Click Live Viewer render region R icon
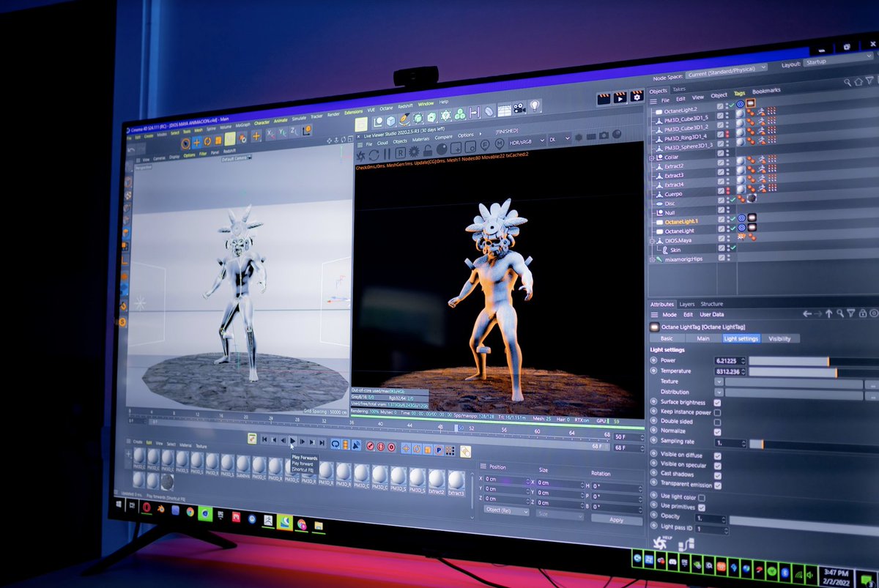Screen dimensions: 879x588 [x=400, y=152]
